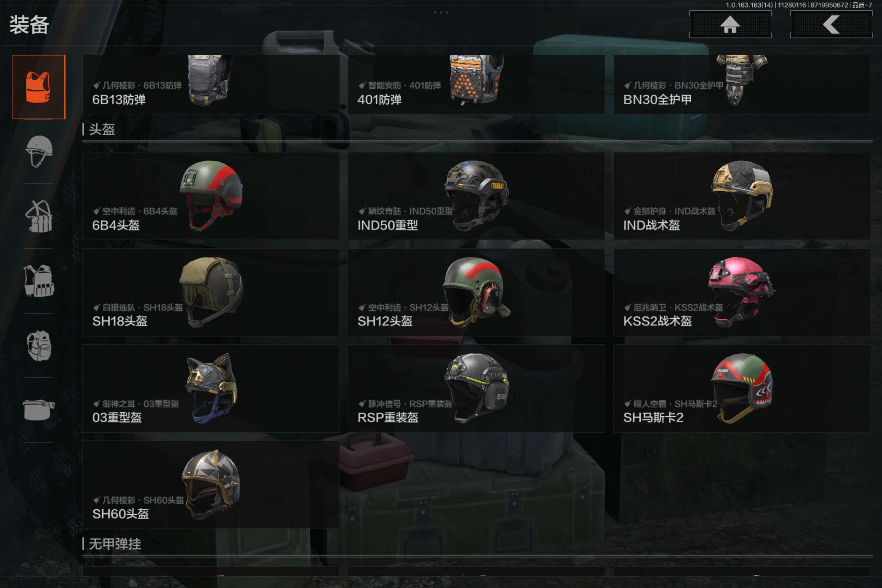This screenshot has height=588, width=882.
Task: Choose the IND50重型 helmet
Action: [x=476, y=196]
